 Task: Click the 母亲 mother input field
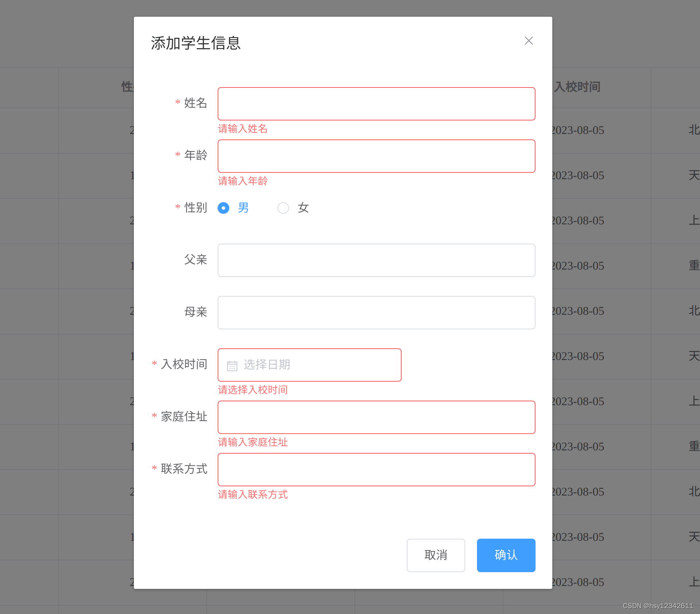coord(376,312)
